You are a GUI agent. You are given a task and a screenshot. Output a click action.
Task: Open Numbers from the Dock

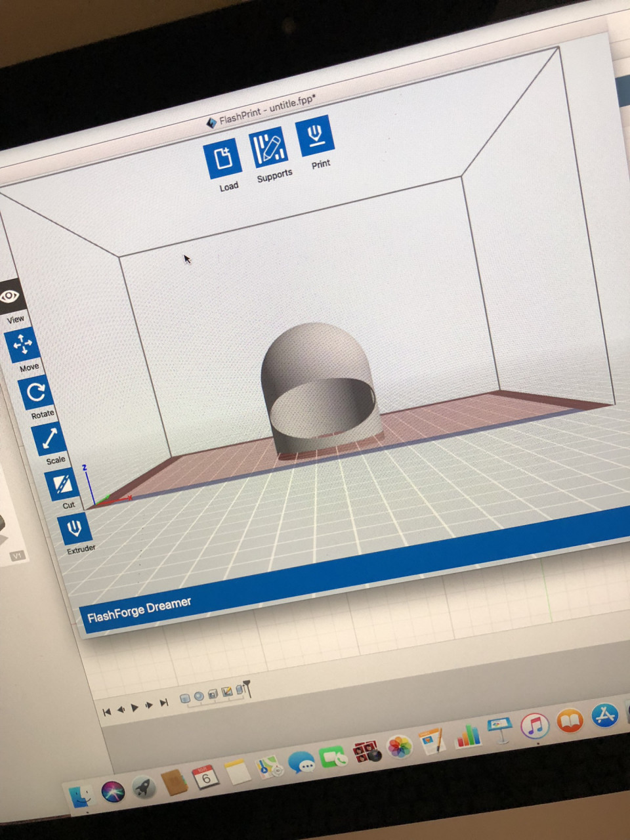point(468,736)
